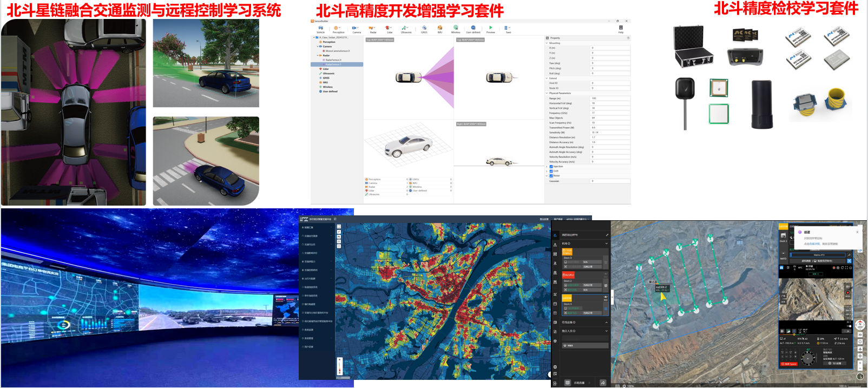Select MonoCameraSensor.0 in the tree

click(337, 51)
